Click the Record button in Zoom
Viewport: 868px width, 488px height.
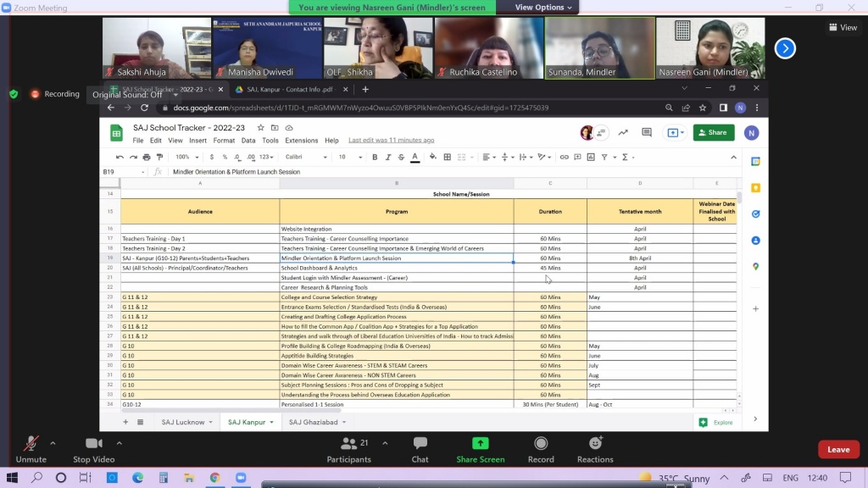[541, 449]
